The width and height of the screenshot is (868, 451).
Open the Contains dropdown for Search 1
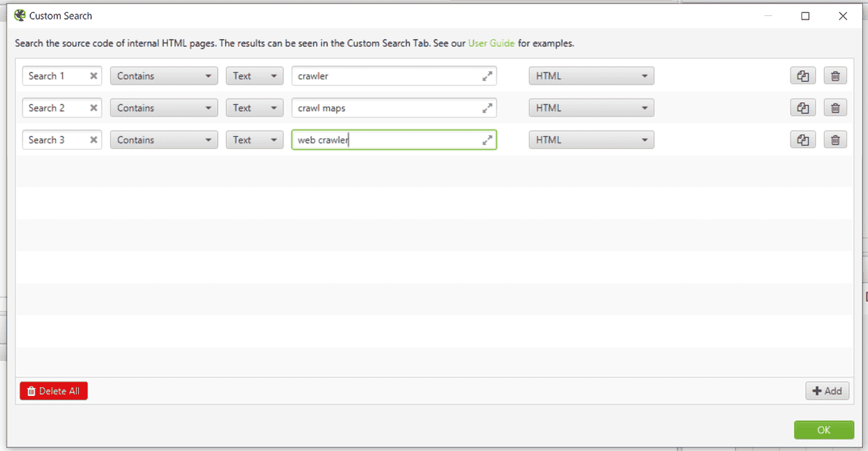click(x=164, y=76)
